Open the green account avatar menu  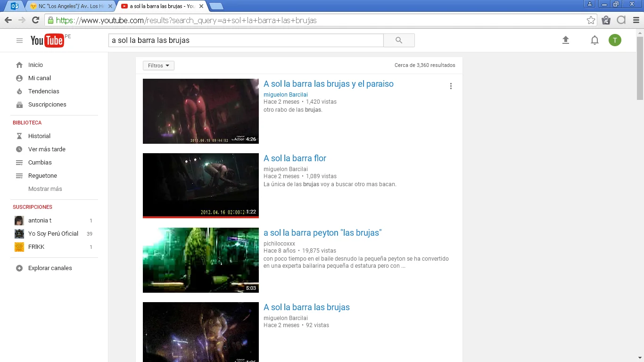pos(615,41)
